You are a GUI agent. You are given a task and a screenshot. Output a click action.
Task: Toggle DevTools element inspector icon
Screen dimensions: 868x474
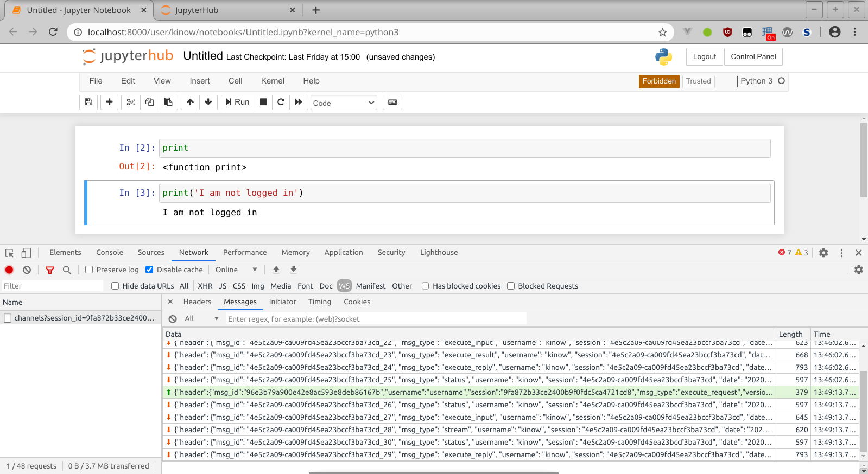pyautogui.click(x=9, y=253)
